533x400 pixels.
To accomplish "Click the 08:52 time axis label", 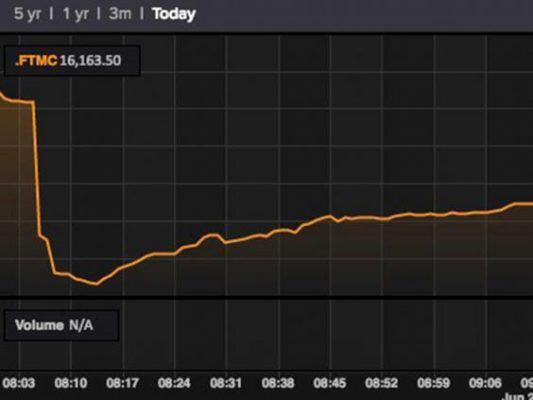I will coord(381,383).
